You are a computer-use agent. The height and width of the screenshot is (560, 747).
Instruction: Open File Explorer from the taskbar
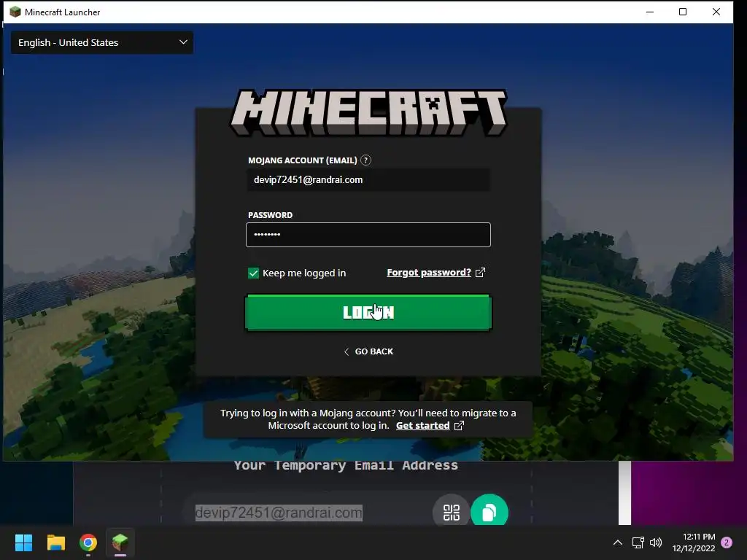55,542
